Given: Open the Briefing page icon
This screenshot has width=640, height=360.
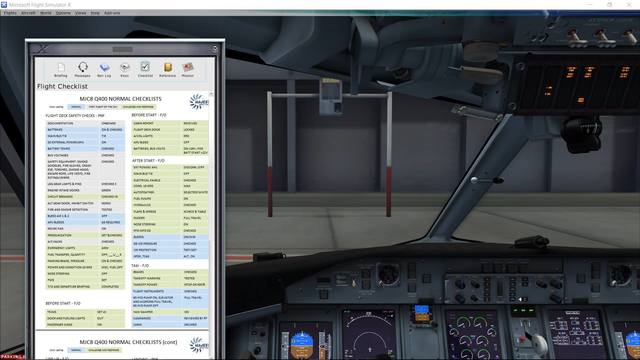Looking at the screenshot, I should point(61,69).
